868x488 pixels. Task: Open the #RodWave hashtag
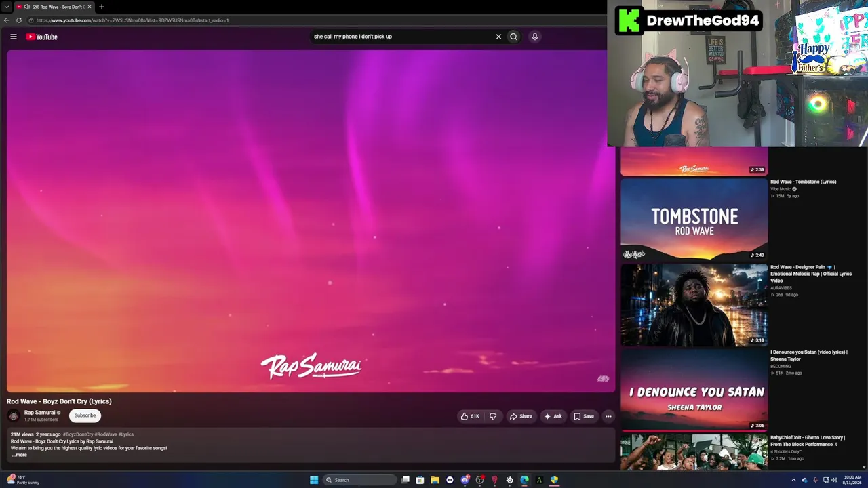point(106,434)
